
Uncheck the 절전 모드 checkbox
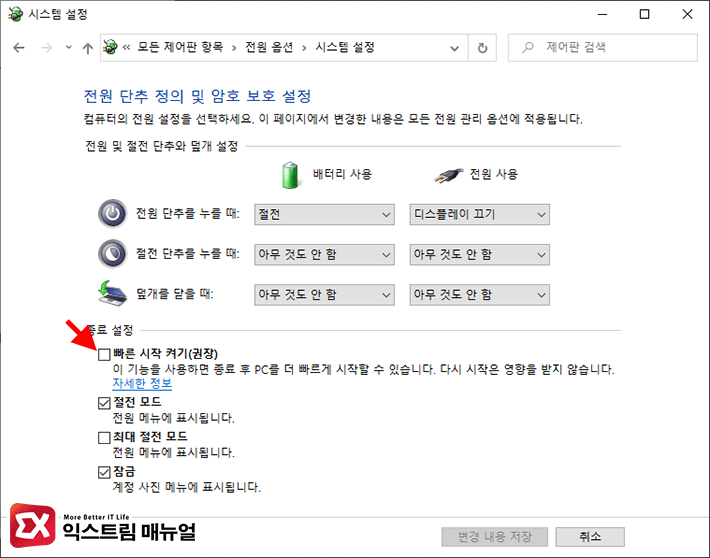coord(104,403)
